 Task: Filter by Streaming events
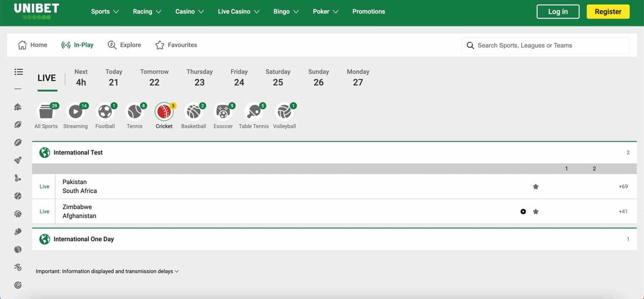coord(76,115)
